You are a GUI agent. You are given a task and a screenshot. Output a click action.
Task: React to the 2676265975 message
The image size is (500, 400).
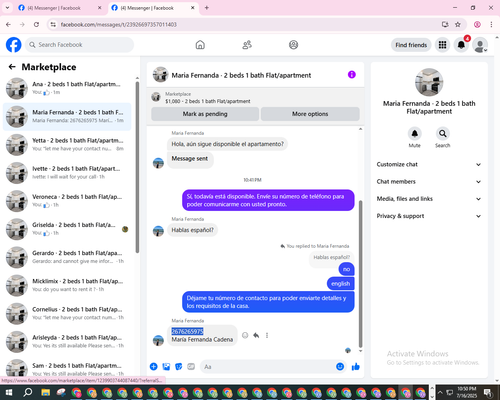(x=245, y=335)
